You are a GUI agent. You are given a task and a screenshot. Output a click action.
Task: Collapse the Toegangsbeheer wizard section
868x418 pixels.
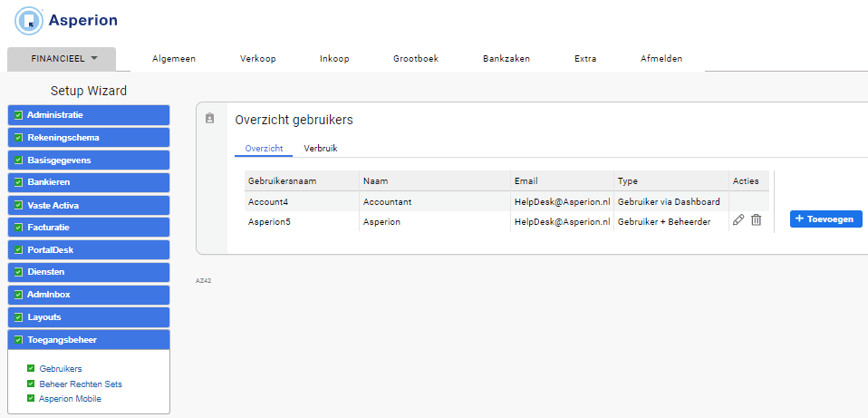click(x=89, y=339)
